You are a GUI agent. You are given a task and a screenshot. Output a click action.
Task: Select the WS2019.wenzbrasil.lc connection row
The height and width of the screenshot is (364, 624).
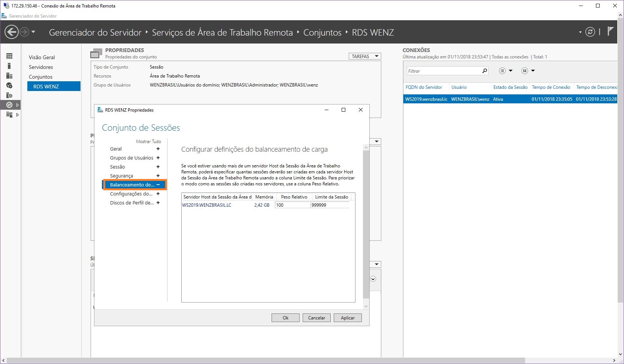click(510, 99)
